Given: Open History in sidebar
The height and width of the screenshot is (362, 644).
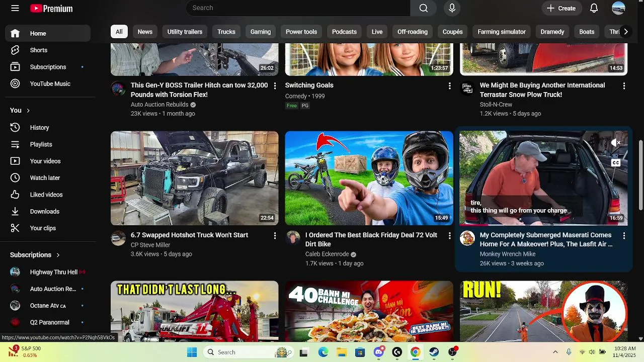Looking at the screenshot, I should click(x=48, y=128).
